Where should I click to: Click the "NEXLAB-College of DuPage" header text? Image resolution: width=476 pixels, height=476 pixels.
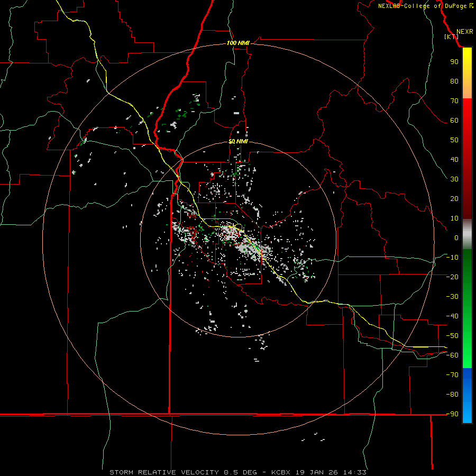tap(422, 6)
